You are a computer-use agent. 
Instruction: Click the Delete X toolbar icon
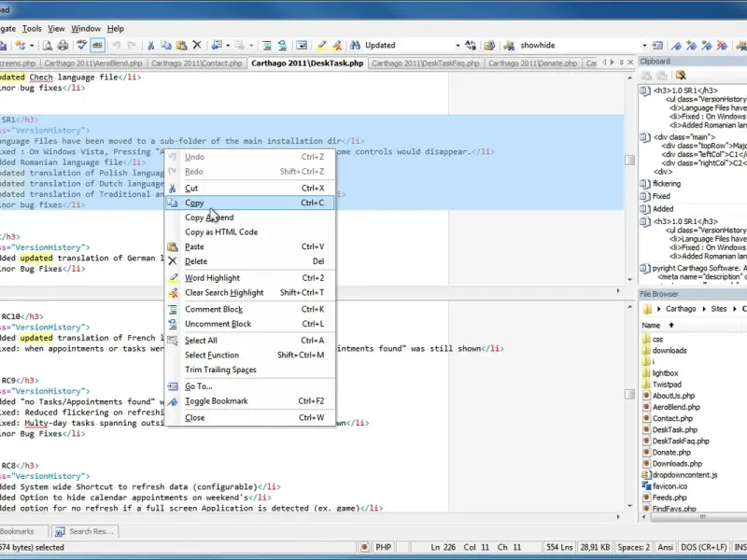click(197, 45)
